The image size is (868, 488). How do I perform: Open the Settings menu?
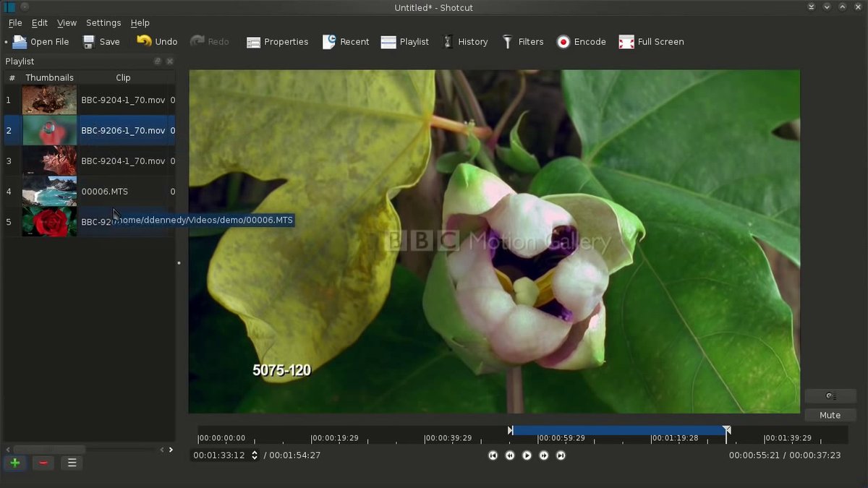pyautogui.click(x=103, y=22)
